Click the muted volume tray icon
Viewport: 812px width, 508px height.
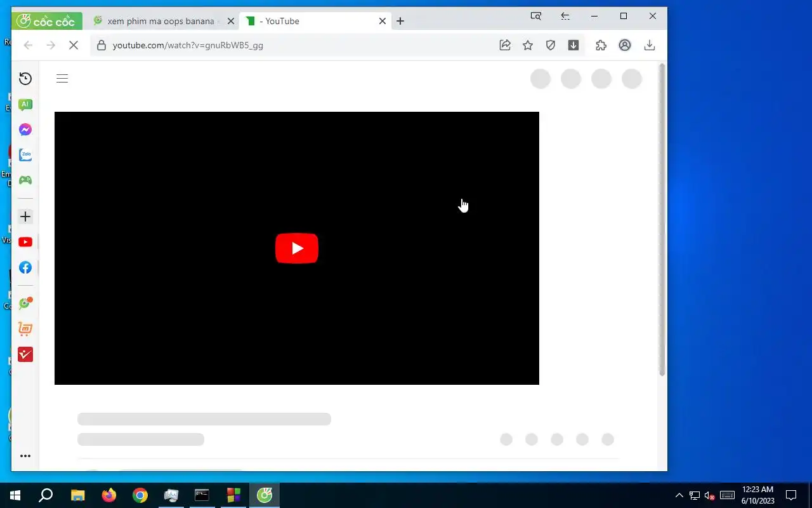(710, 495)
